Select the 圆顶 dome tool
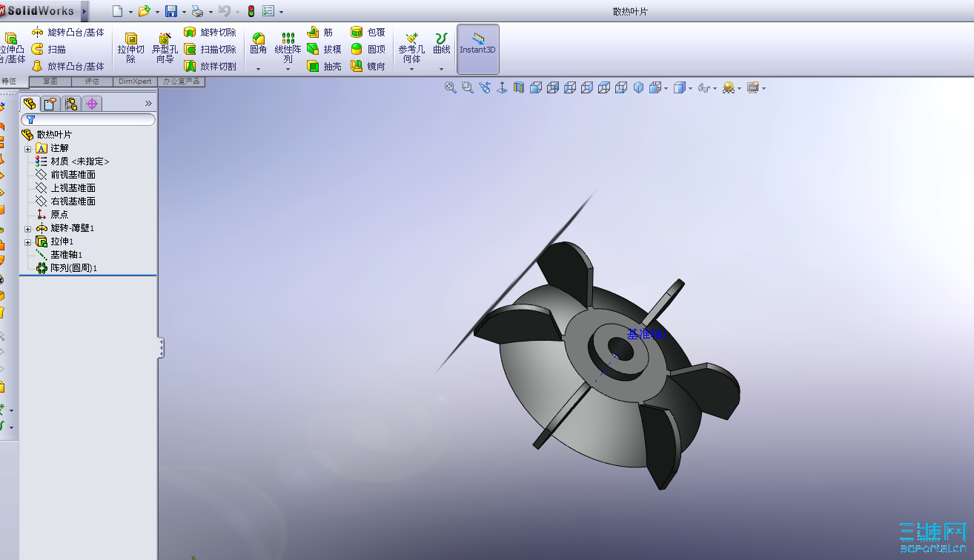 pyautogui.click(x=368, y=50)
